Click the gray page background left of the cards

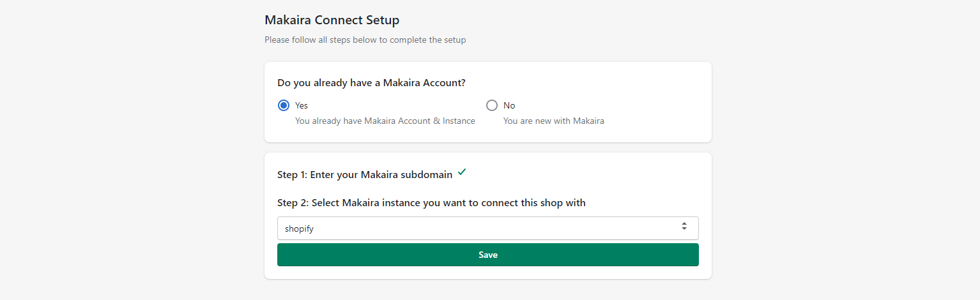coord(128,160)
